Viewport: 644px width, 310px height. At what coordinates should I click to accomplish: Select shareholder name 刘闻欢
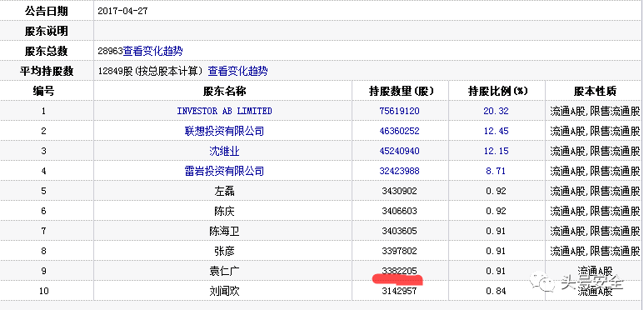[x=224, y=291]
